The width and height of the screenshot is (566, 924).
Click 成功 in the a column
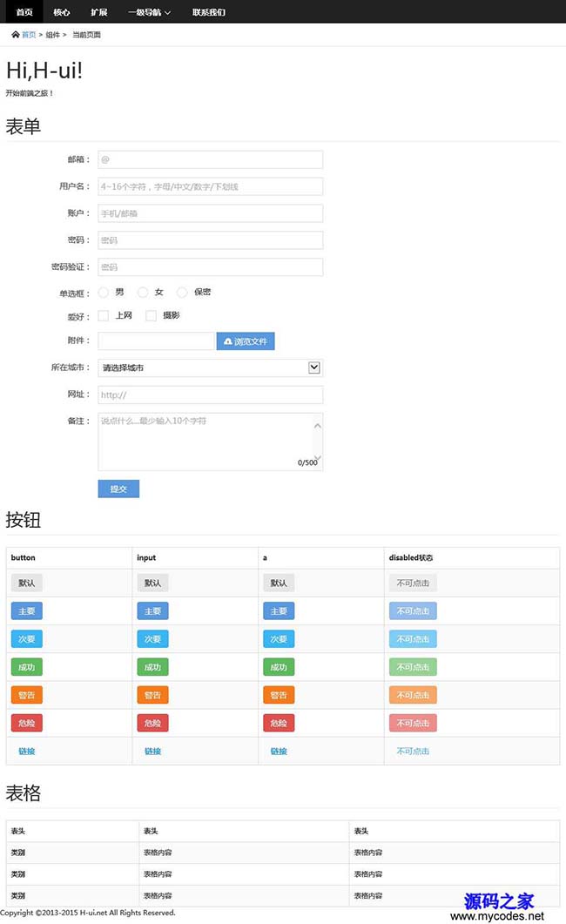279,667
